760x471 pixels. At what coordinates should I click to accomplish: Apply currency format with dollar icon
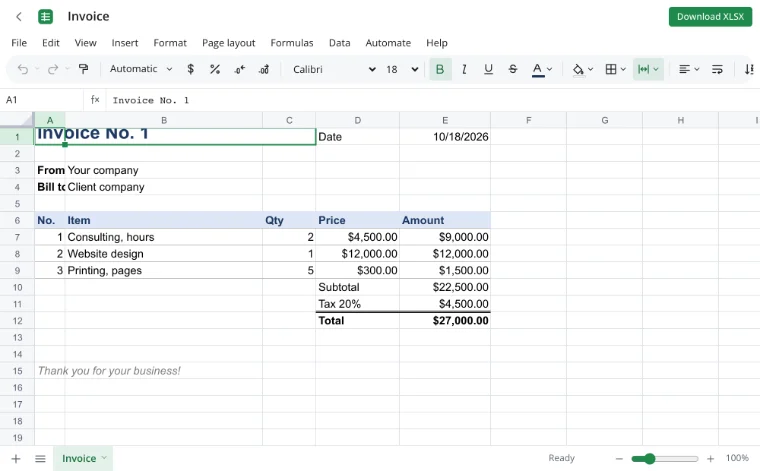point(190,69)
